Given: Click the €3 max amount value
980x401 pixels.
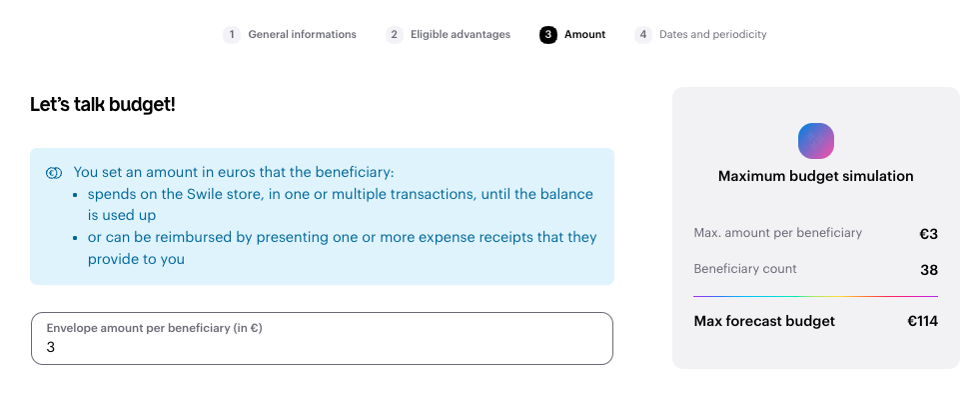Looking at the screenshot, I should click(928, 234).
